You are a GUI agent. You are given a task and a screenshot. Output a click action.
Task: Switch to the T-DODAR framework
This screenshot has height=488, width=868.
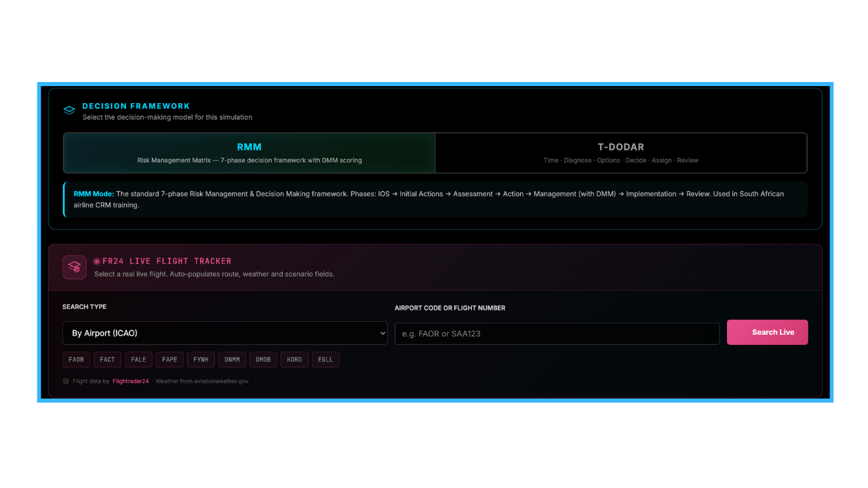[x=620, y=152]
